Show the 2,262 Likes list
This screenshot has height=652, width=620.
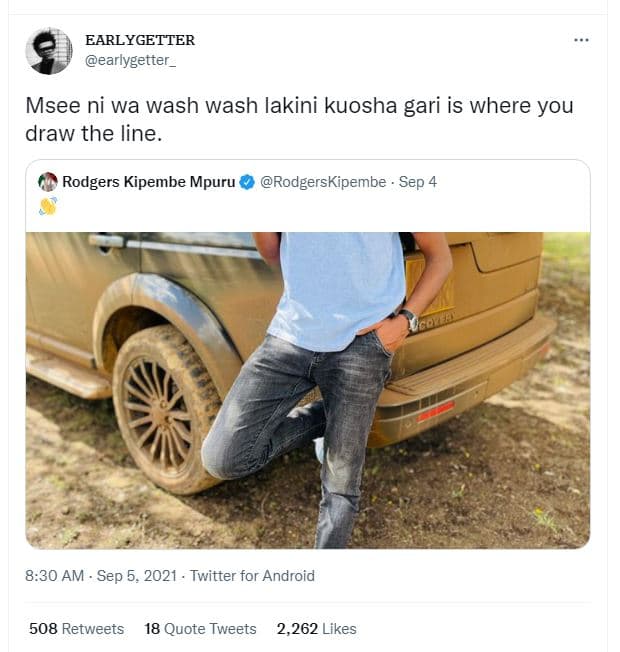(316, 629)
